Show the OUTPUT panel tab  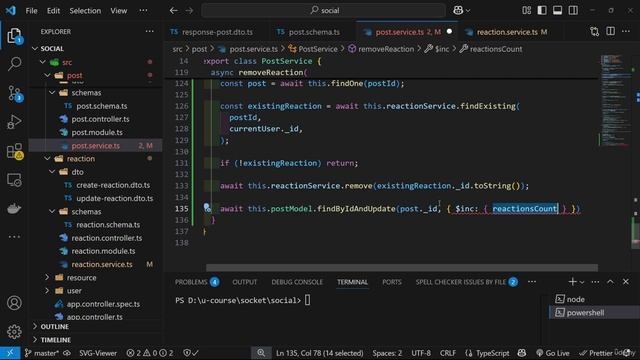coord(244,282)
